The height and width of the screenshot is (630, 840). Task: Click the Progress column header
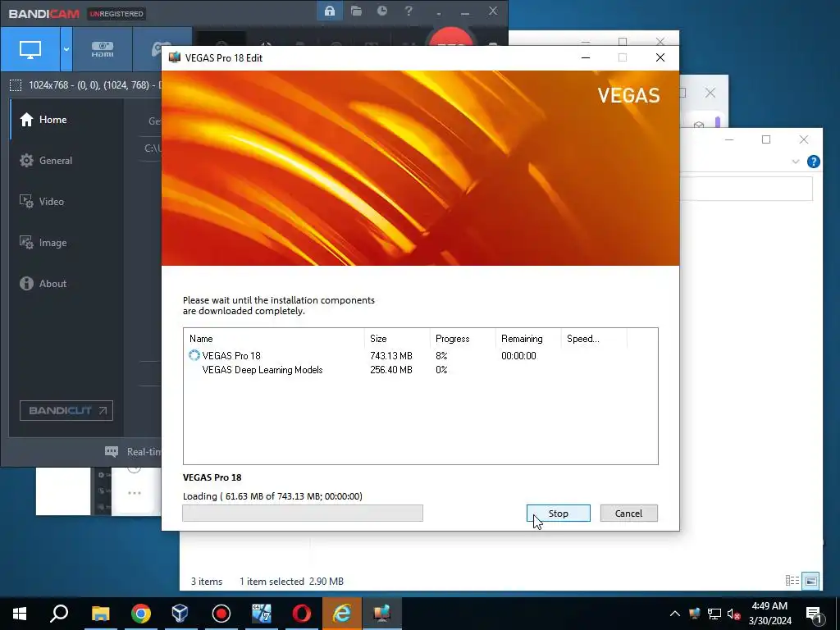coord(463,339)
